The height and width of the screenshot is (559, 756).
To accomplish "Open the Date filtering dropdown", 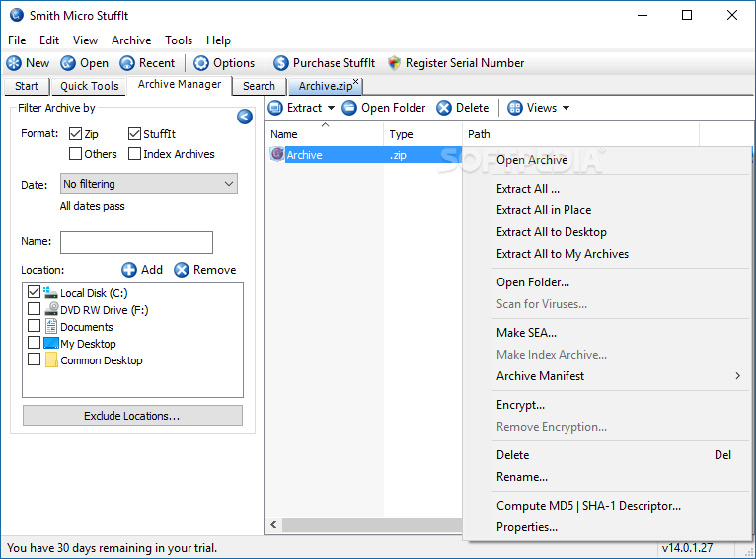I will point(149,184).
